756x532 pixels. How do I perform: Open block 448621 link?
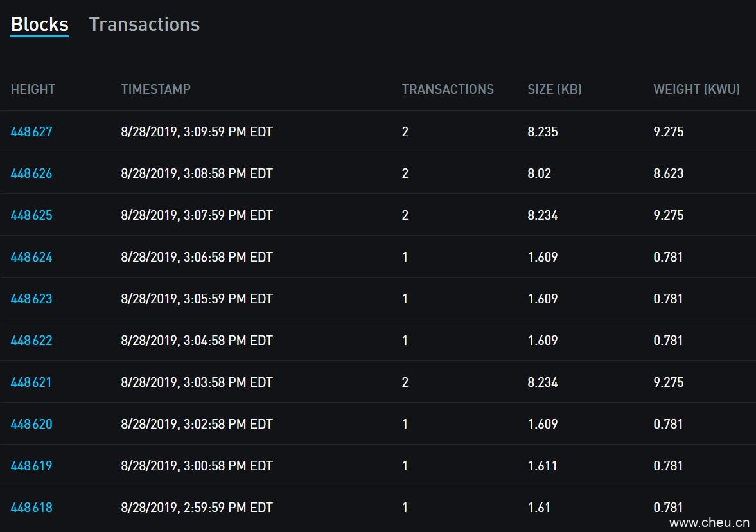31,382
